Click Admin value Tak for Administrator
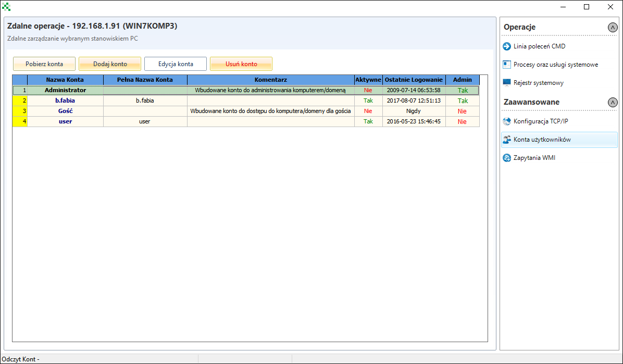 pos(463,90)
